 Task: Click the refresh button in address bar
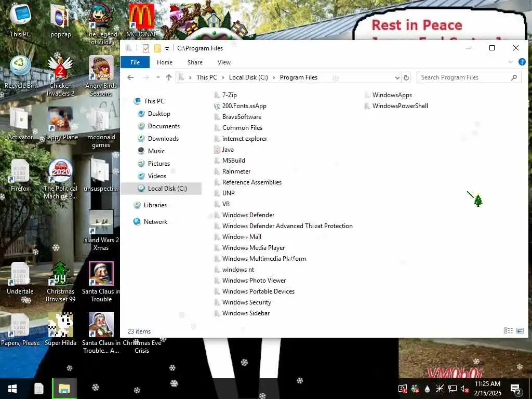(x=406, y=77)
